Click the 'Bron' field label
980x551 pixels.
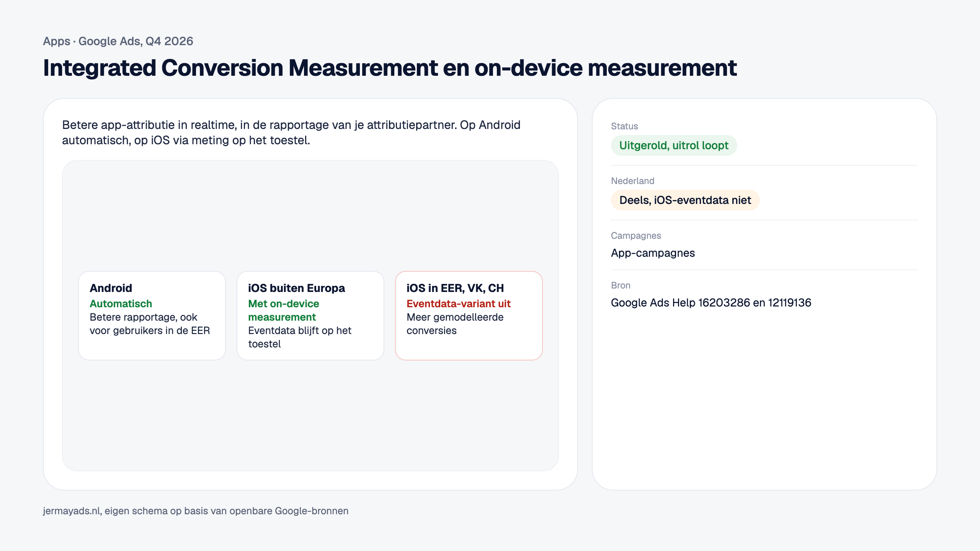pyautogui.click(x=620, y=285)
